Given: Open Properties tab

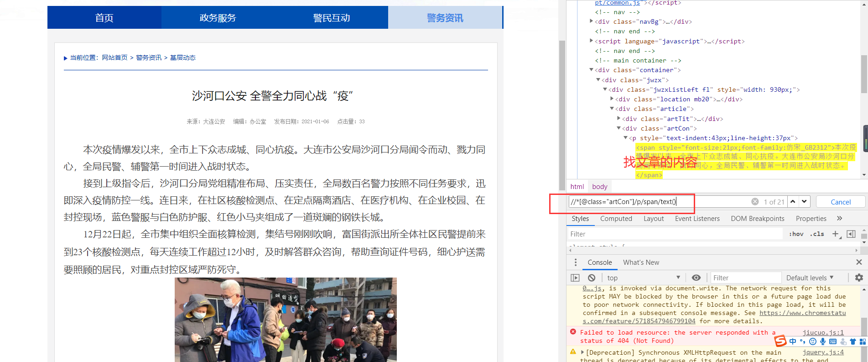Looking at the screenshot, I should [811, 218].
